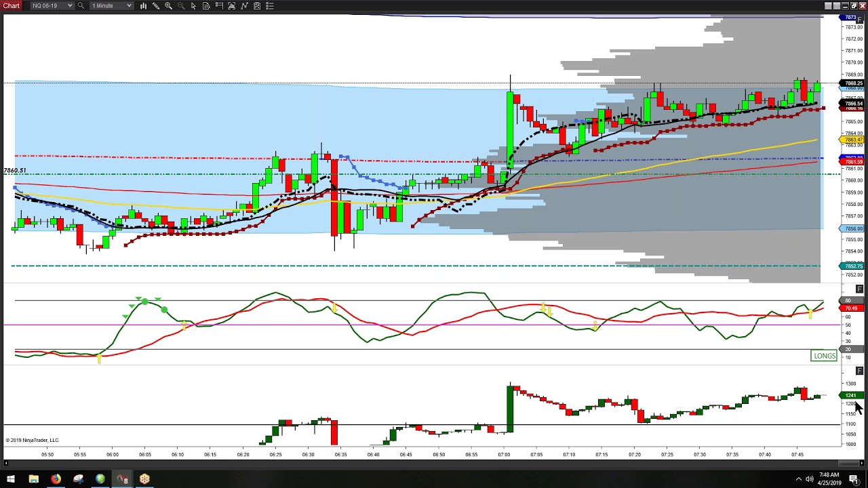Click the F button on lower candlestick panel
The width and height of the screenshot is (868, 488).
tap(860, 371)
